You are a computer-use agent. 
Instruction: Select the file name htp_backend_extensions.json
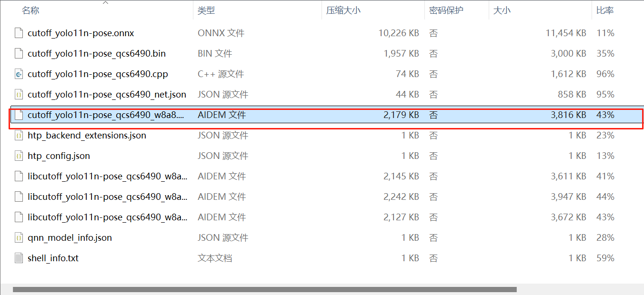point(87,136)
